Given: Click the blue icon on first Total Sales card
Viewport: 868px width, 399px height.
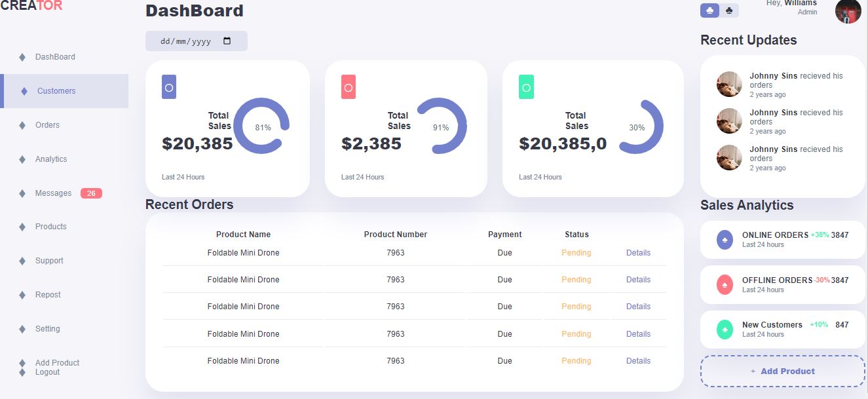Looking at the screenshot, I should [x=169, y=87].
